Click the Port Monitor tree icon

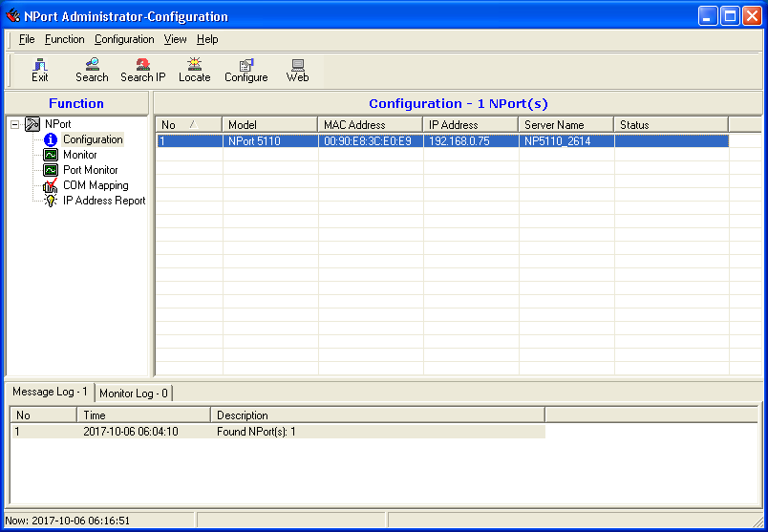pos(51,170)
